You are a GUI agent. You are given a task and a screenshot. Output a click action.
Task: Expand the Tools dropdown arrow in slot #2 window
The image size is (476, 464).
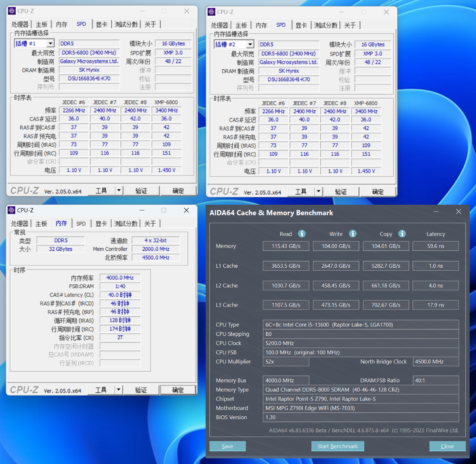[x=319, y=192]
